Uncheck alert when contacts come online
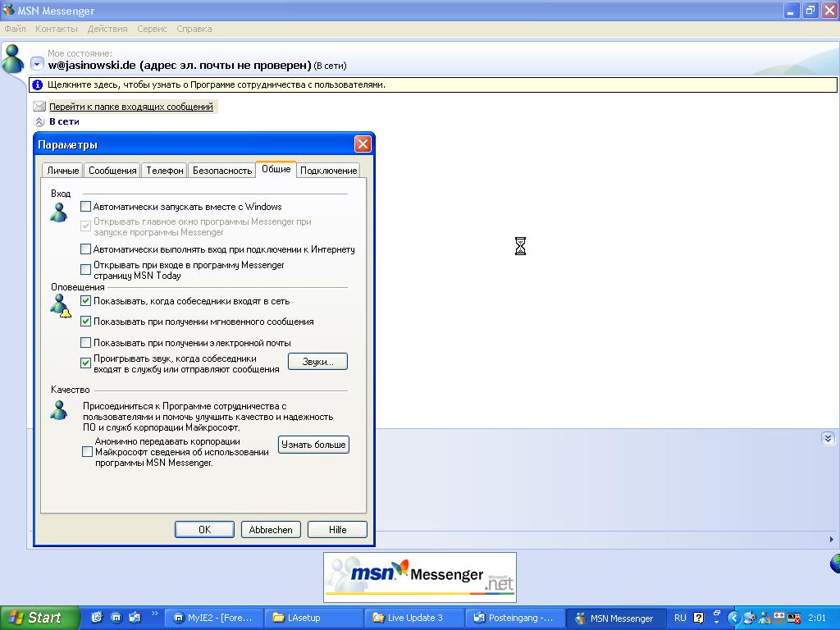The width and height of the screenshot is (840, 630). pos(85,300)
